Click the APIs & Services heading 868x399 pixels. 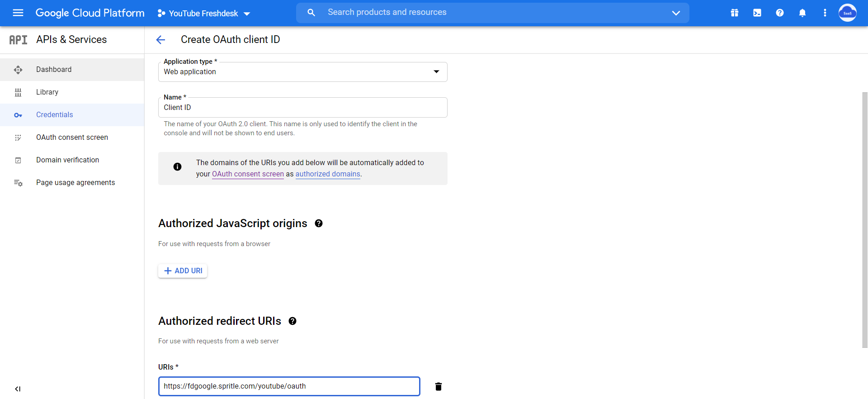[x=71, y=40]
